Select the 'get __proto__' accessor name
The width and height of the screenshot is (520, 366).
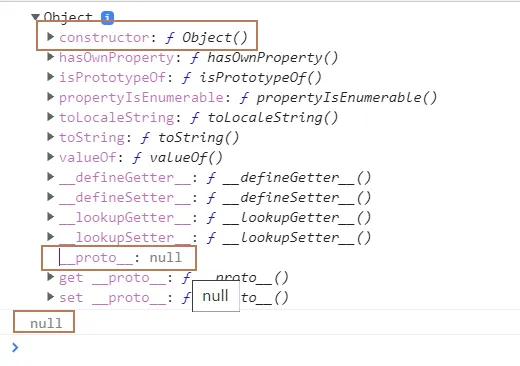tap(112, 278)
